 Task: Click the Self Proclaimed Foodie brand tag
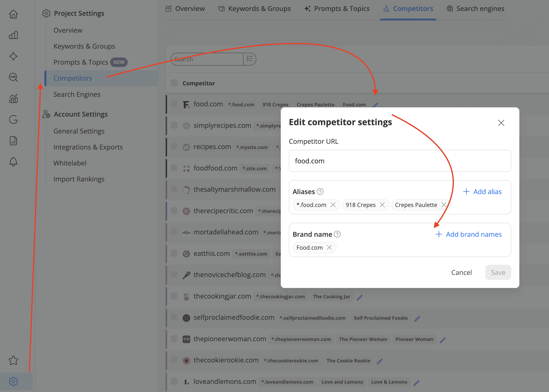tap(380, 318)
